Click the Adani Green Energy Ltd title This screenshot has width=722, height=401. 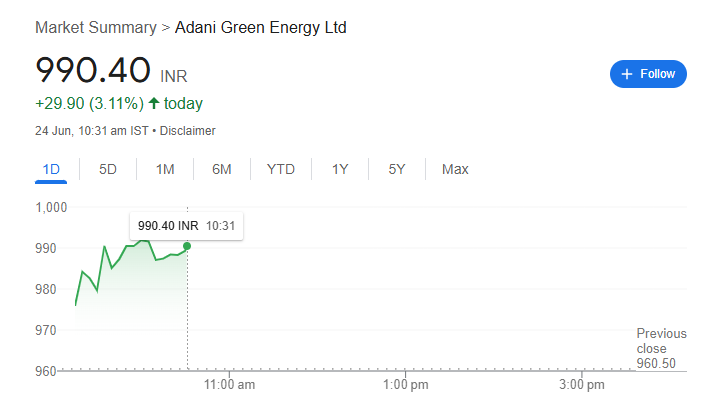point(261,28)
